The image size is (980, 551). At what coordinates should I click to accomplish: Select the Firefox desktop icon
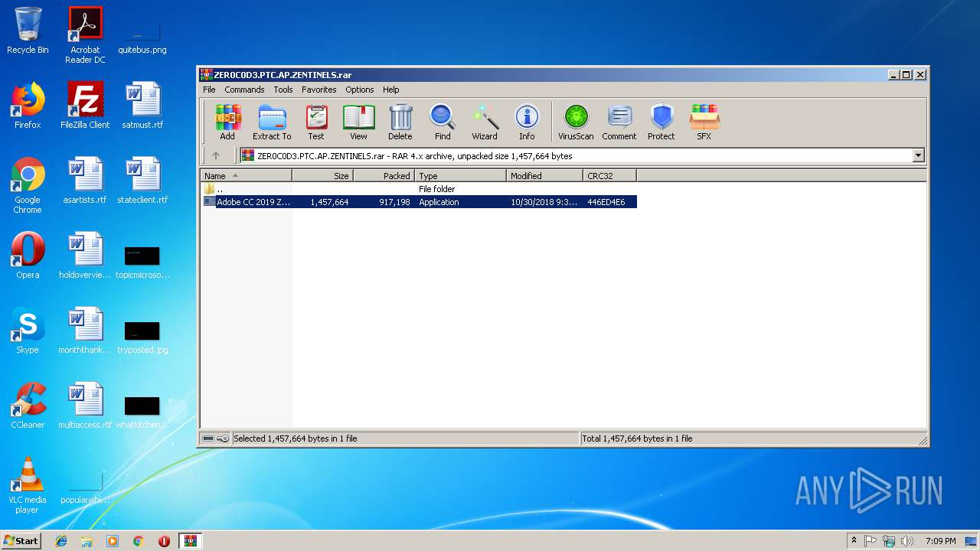point(28,106)
